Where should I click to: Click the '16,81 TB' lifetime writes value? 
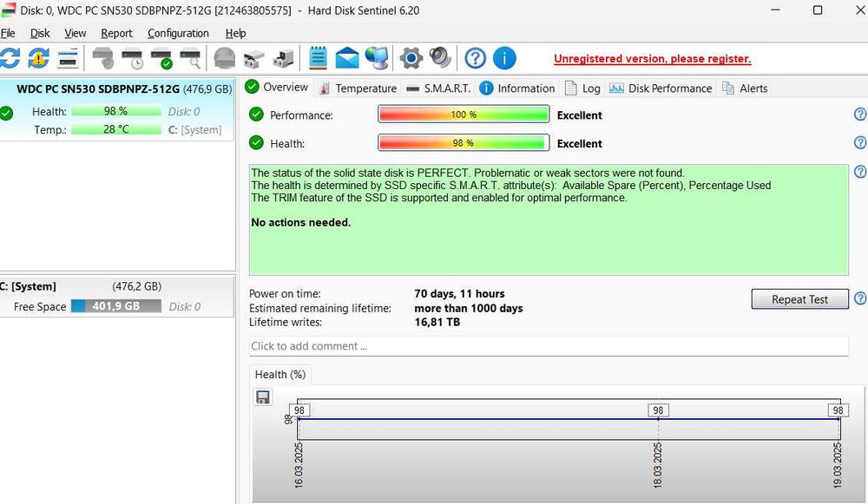pos(437,322)
